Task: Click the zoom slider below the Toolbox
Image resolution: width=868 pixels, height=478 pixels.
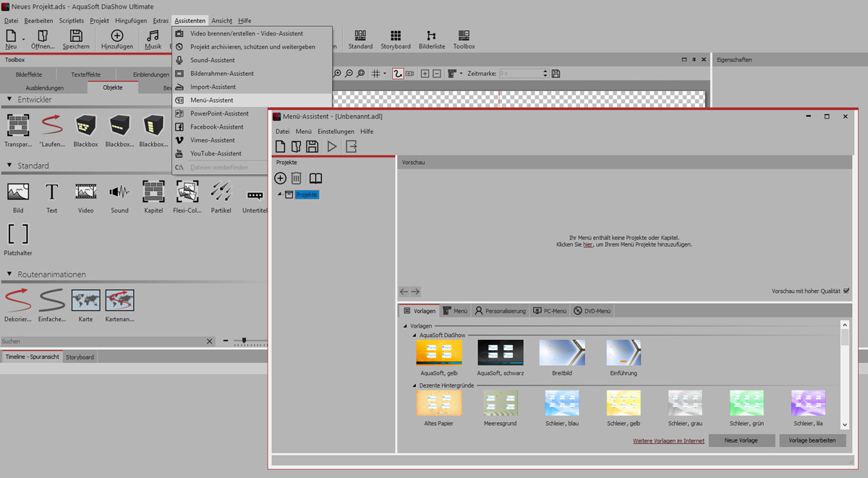Action: pyautogui.click(x=244, y=341)
